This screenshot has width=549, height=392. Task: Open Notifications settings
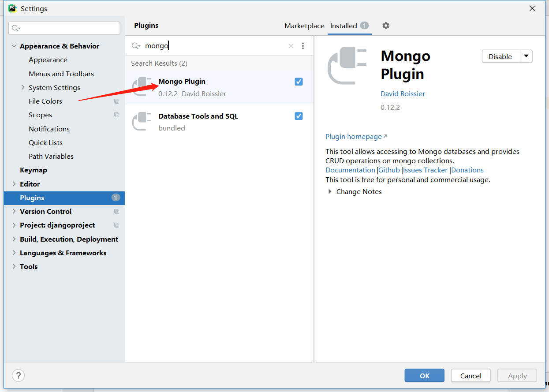coord(49,129)
